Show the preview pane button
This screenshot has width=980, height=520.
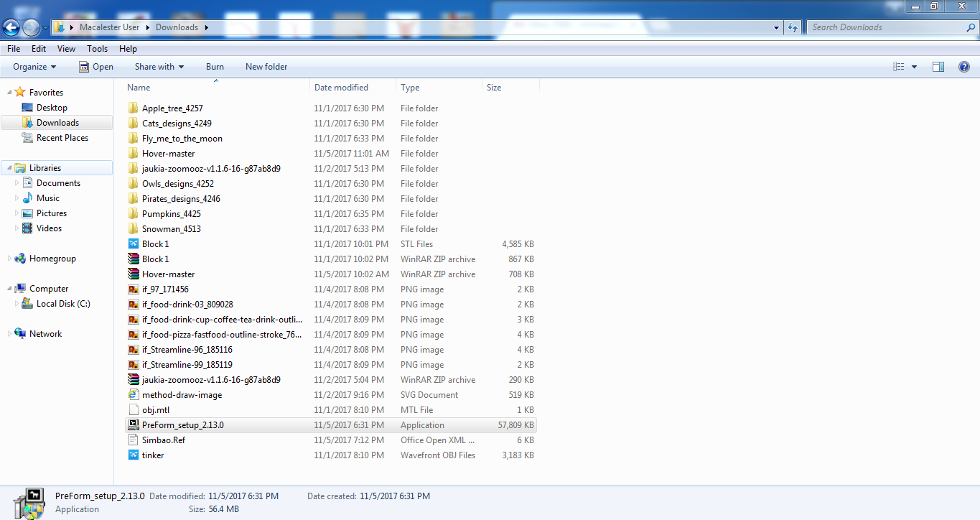938,67
